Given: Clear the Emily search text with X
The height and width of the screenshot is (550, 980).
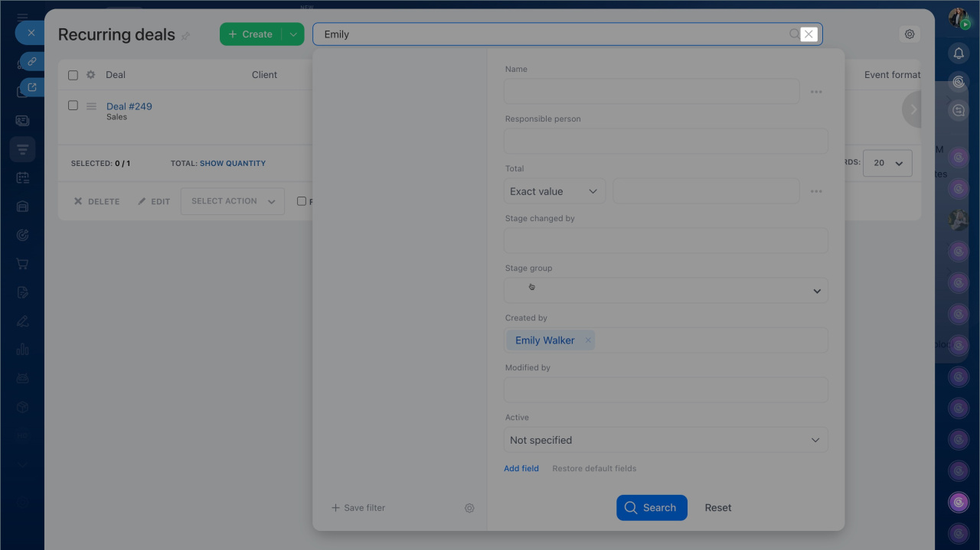Looking at the screenshot, I should (808, 34).
